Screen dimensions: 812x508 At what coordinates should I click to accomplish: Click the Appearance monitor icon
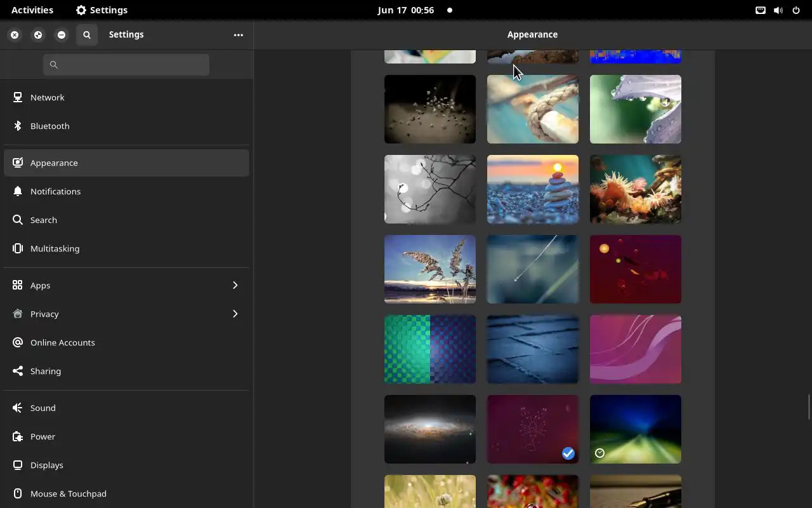coord(18,163)
